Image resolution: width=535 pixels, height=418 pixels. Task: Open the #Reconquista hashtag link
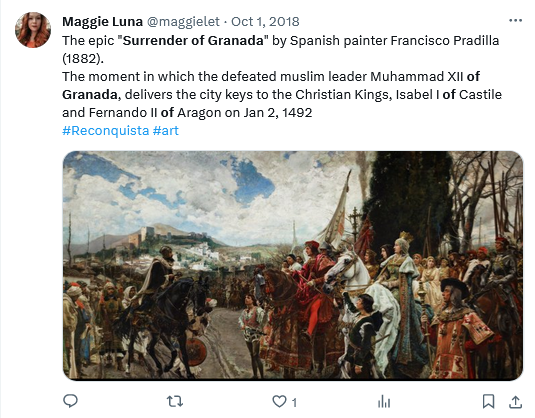click(x=106, y=130)
